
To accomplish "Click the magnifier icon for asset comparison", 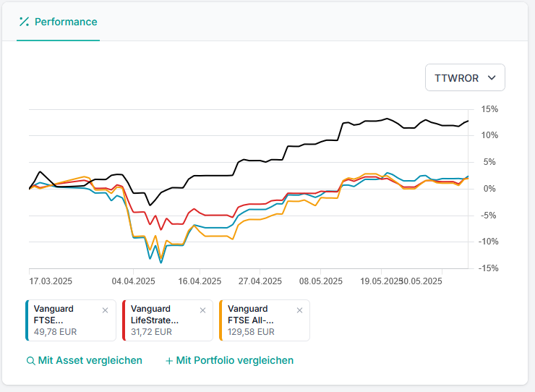I will click(30, 361).
